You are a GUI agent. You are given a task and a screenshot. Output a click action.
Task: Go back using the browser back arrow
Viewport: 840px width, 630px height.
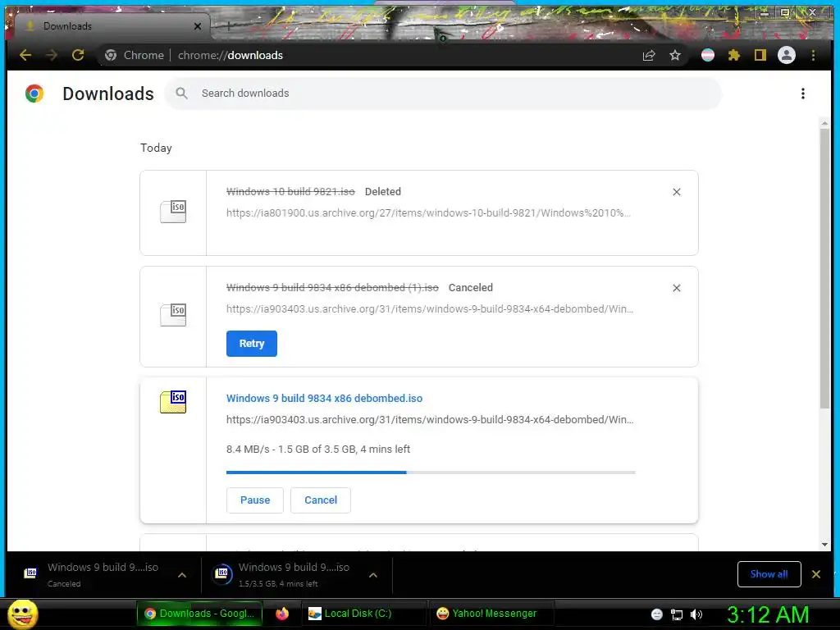pyautogui.click(x=25, y=55)
